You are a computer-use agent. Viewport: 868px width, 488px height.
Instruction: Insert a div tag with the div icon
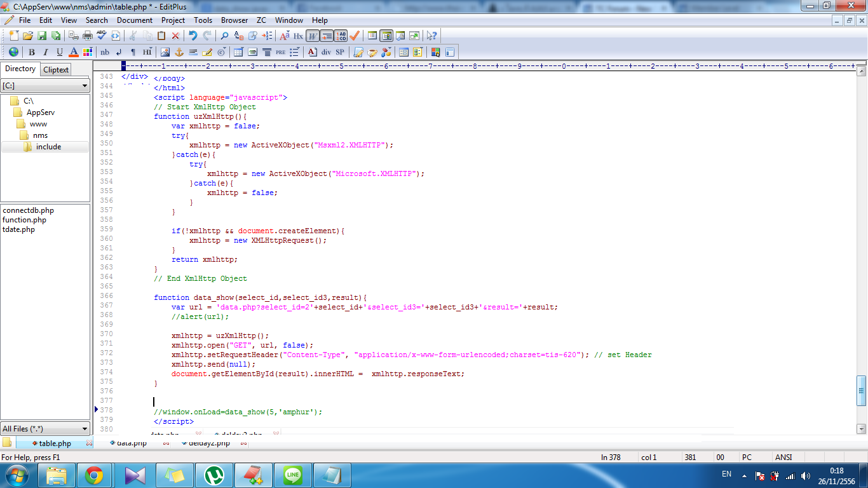point(326,52)
